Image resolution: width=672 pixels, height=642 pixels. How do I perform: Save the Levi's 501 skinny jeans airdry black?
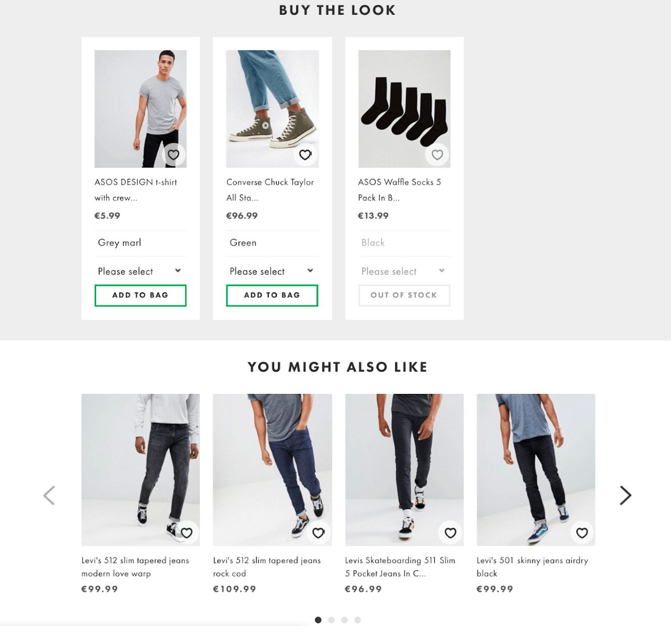tap(582, 533)
